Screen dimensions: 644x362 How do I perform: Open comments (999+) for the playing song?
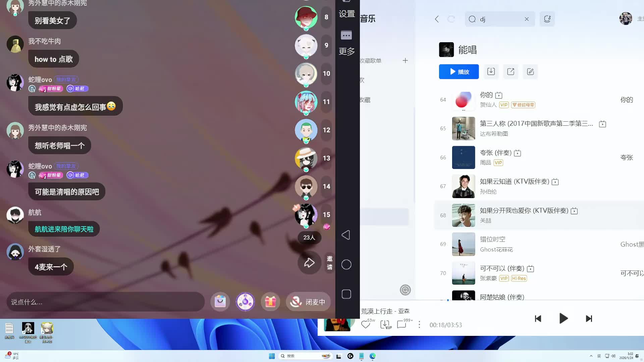(401, 324)
